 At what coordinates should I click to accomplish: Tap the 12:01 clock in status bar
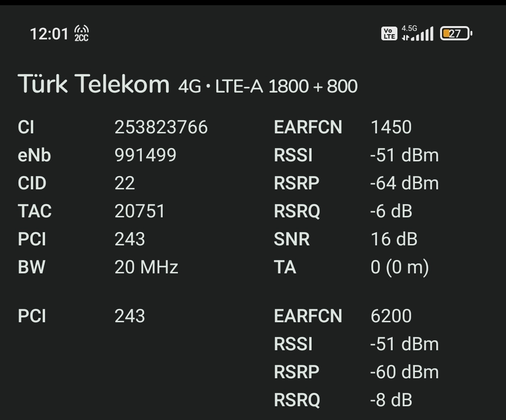(49, 34)
